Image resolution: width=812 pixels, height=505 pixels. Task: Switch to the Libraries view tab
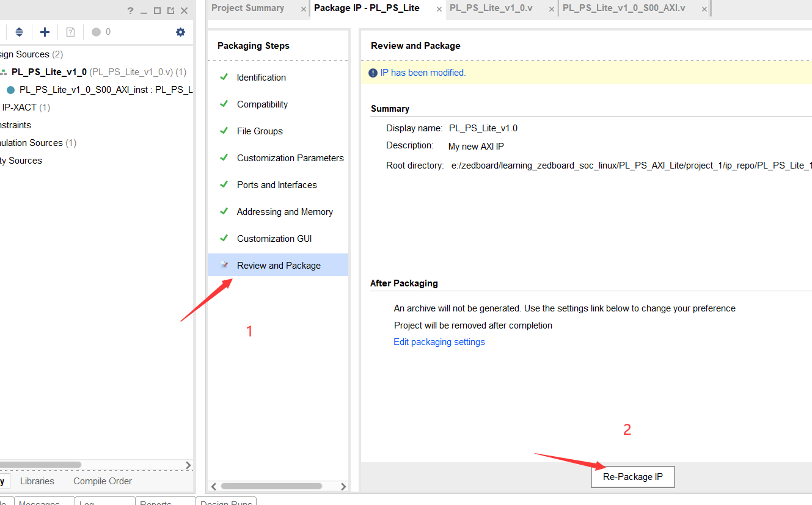37,481
